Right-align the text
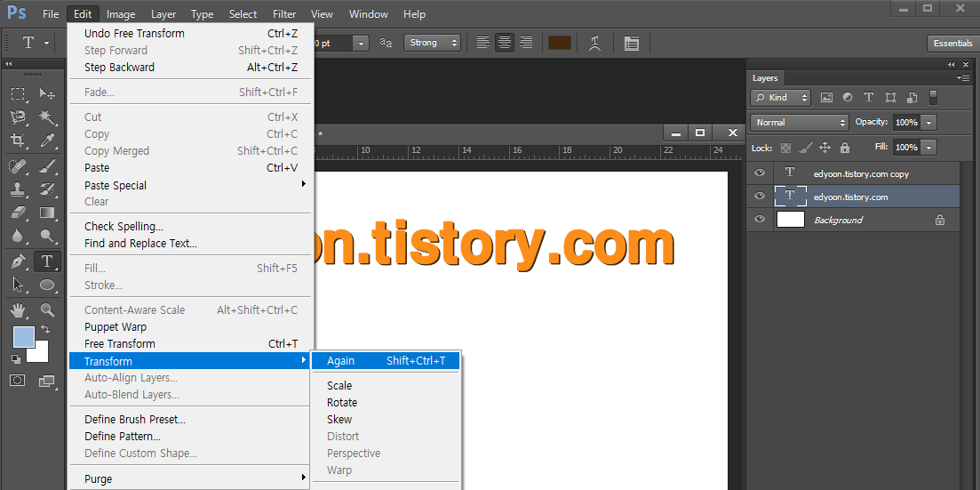The width and height of the screenshot is (980, 490). point(526,43)
